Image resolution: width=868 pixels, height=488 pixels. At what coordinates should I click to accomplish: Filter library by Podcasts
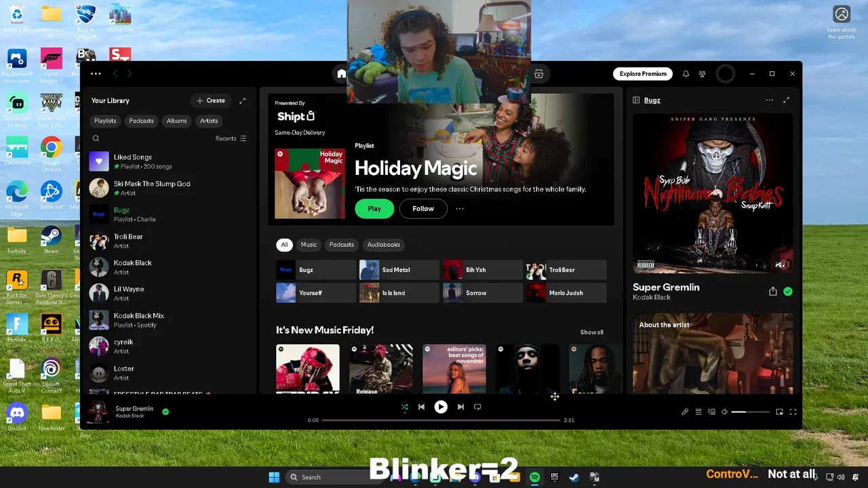[x=141, y=121]
